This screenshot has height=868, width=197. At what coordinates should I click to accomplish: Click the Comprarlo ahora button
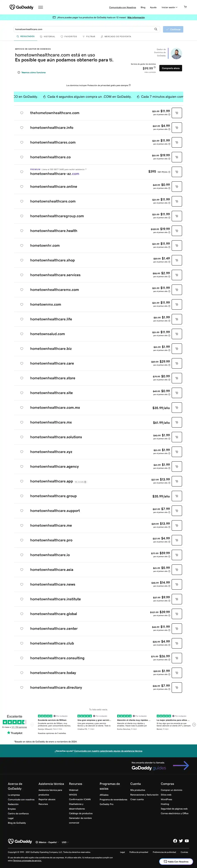[171, 68]
